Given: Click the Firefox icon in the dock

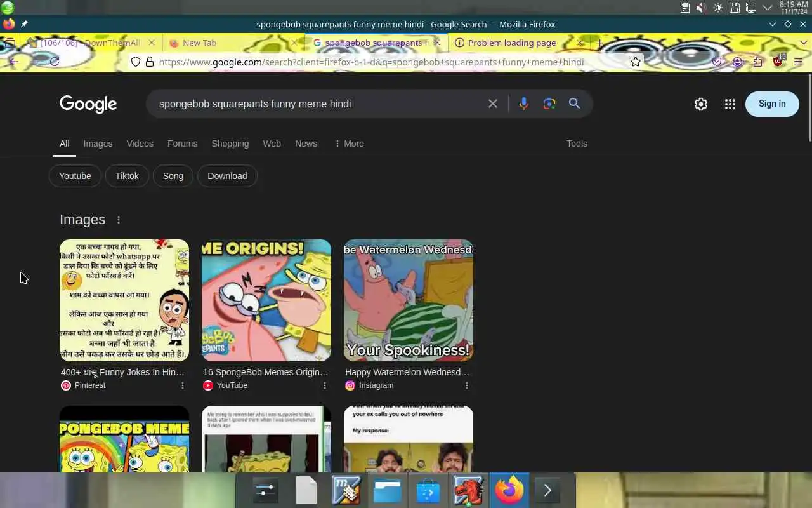Looking at the screenshot, I should click(509, 490).
